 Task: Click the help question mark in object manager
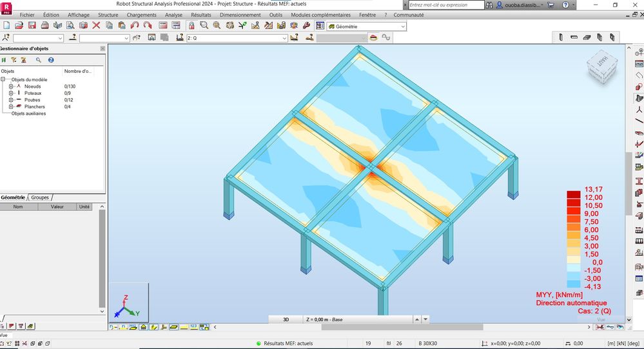(51, 60)
